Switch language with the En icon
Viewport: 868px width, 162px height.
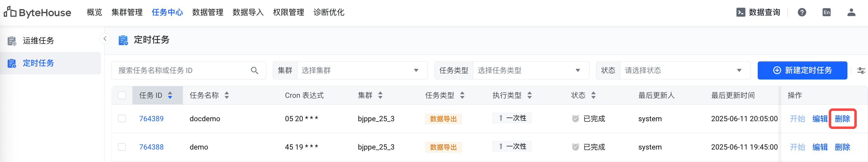827,12
